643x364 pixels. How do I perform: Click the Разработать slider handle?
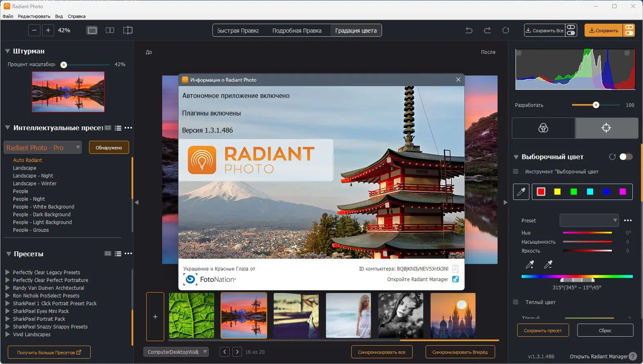[x=596, y=105]
